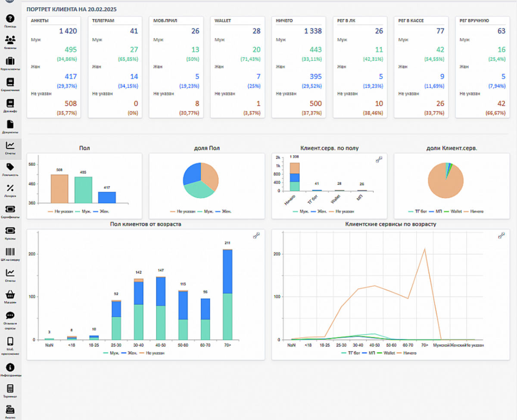Click chain icon on Клиент.серв. по полу chart
Viewport: 517px width, 420px height.
tap(379, 160)
